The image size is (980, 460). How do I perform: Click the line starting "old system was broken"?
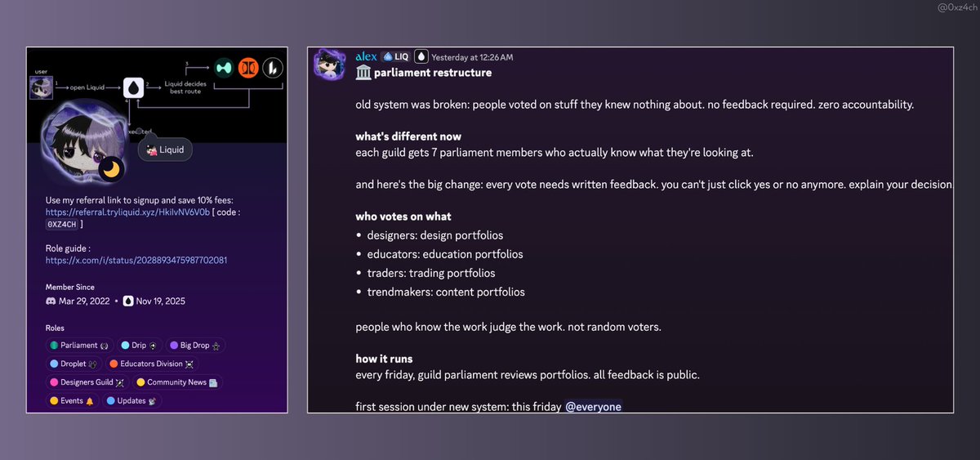pos(635,105)
